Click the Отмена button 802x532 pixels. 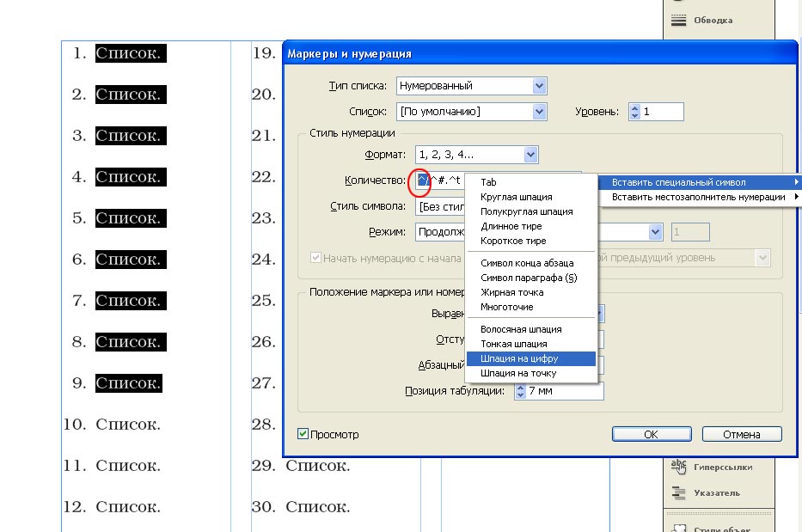(742, 434)
